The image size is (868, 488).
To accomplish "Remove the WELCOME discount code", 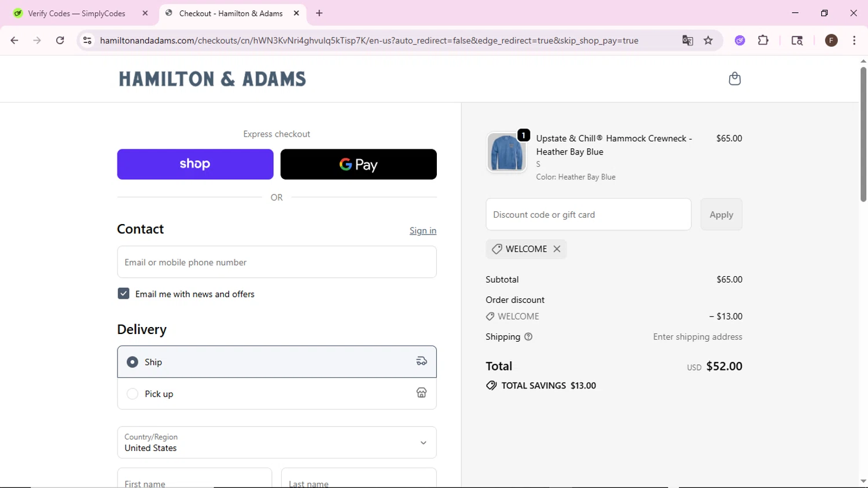I will point(557,249).
